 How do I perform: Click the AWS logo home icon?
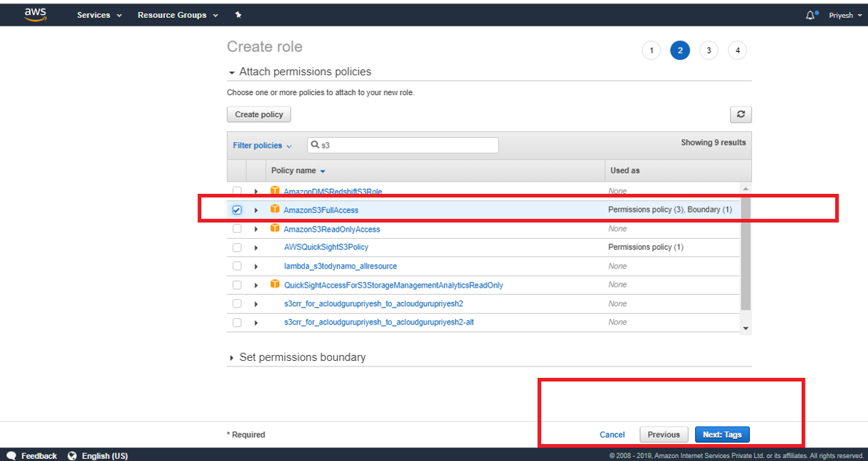pyautogui.click(x=35, y=14)
